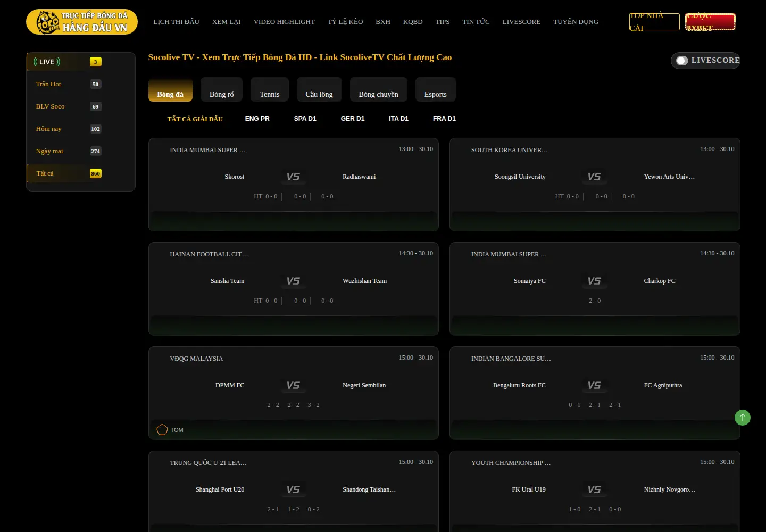766x532 pixels.
Task: Open LỊCH THI ĐẤU in top navigation
Action: pos(177,22)
